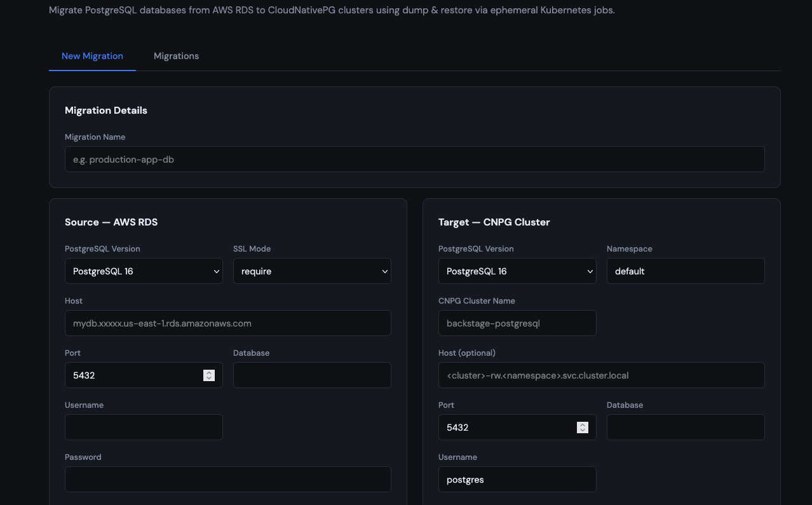This screenshot has height=505, width=812.
Task: Focus the Migration Name input field
Action: coord(414,159)
